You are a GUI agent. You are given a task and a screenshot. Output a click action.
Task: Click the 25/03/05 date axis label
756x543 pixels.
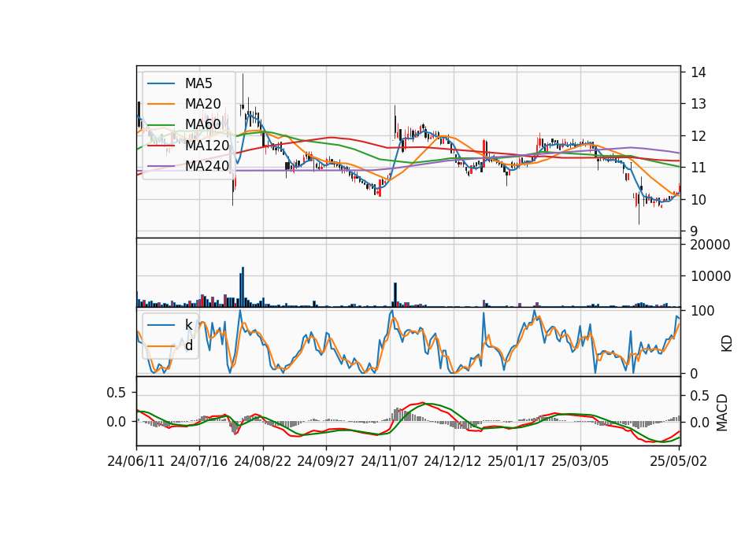(x=580, y=461)
